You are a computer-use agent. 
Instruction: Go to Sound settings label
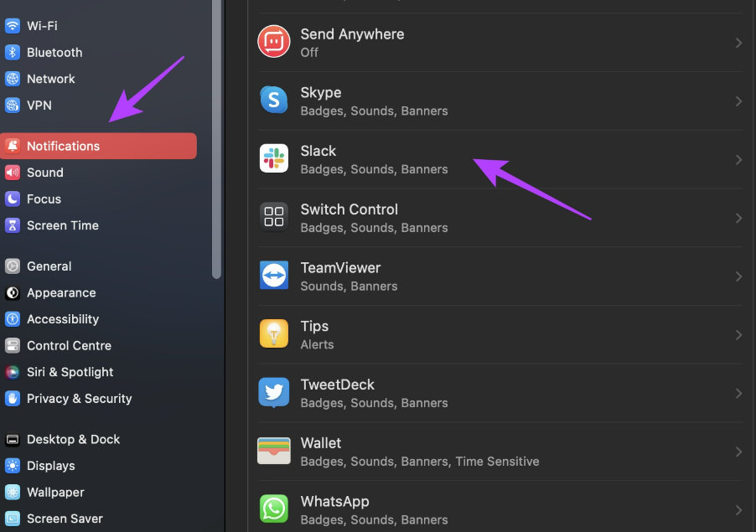point(44,173)
